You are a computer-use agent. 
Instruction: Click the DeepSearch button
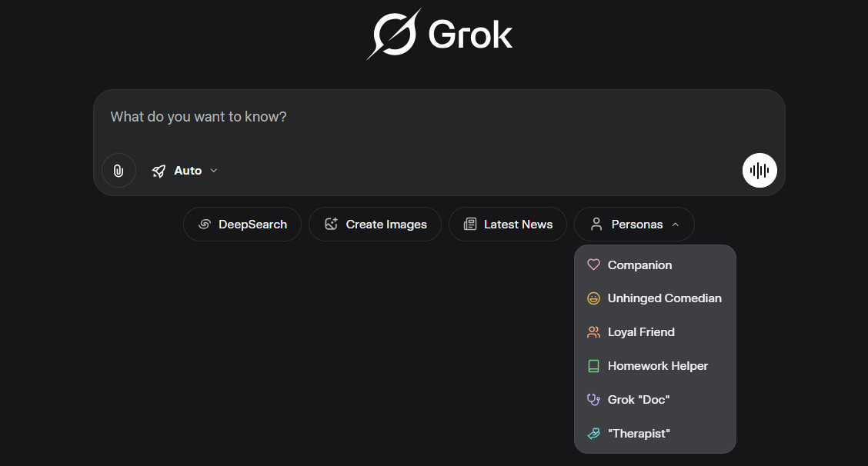(x=242, y=224)
